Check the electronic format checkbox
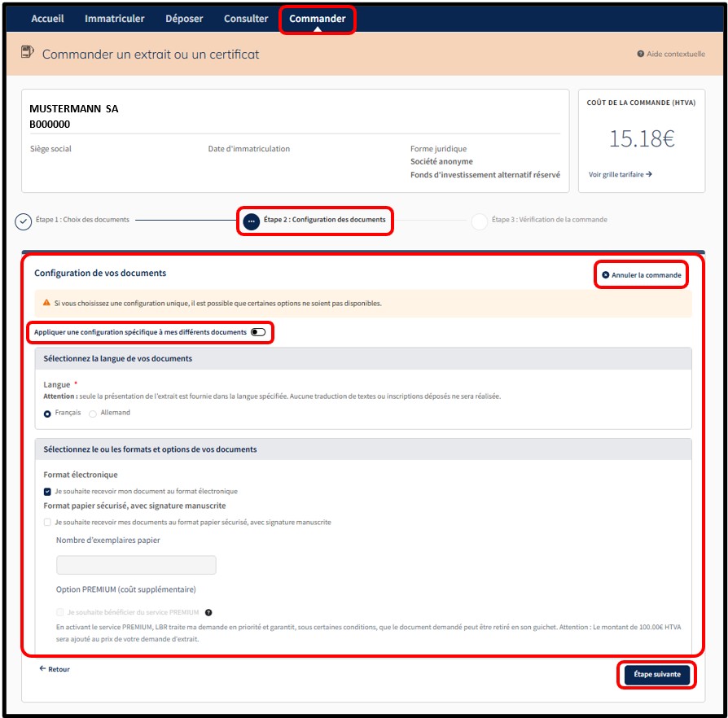This screenshot has width=728, height=718. click(48, 492)
